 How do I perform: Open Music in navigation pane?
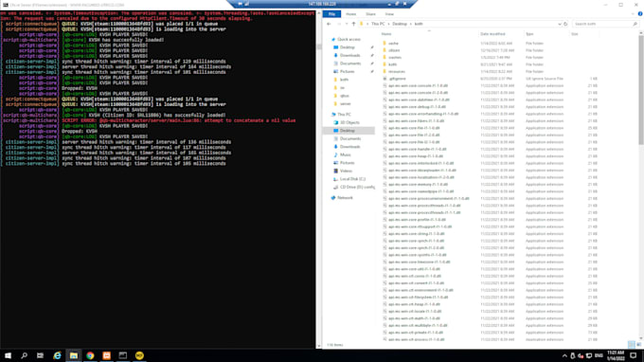click(x=346, y=154)
